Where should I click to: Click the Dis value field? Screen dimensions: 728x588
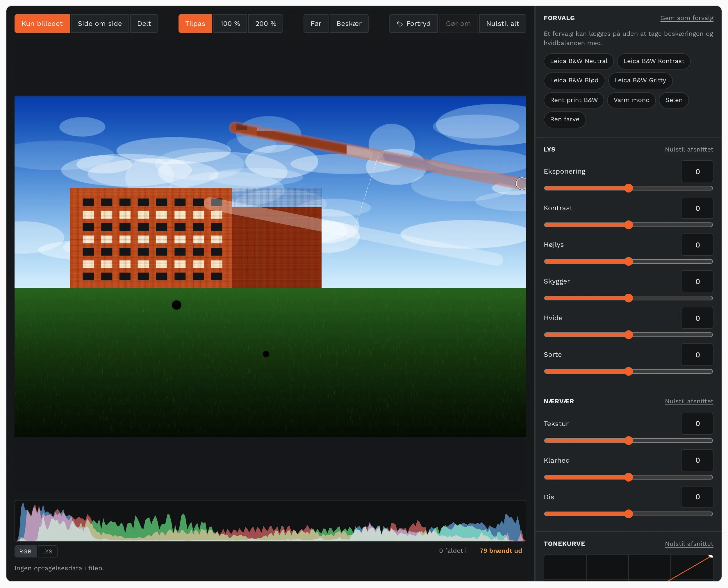point(697,497)
